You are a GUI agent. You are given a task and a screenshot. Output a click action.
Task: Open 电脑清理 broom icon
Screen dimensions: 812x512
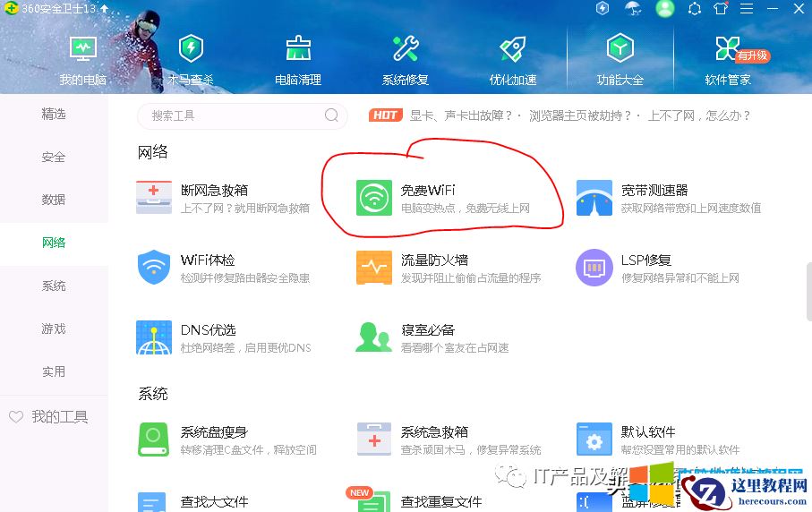298,48
